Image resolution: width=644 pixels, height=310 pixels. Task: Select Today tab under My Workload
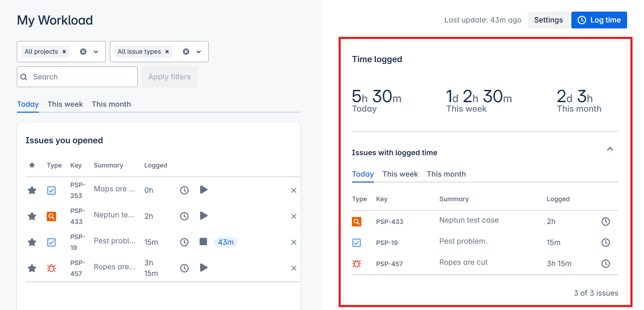click(28, 104)
